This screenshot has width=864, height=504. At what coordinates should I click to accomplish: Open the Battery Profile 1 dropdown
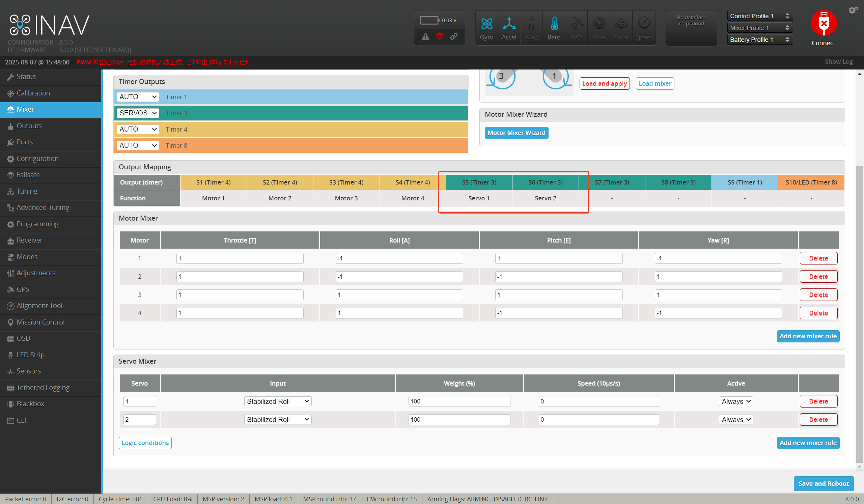[760, 39]
